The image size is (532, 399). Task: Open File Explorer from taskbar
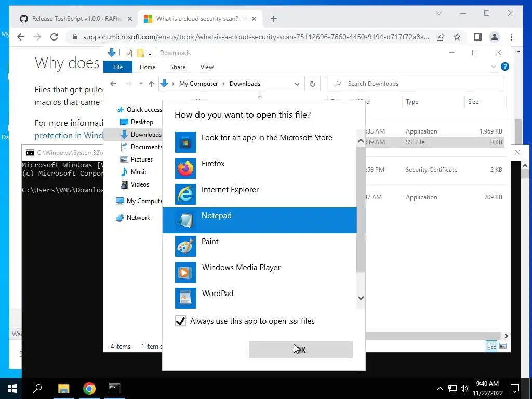point(63,389)
